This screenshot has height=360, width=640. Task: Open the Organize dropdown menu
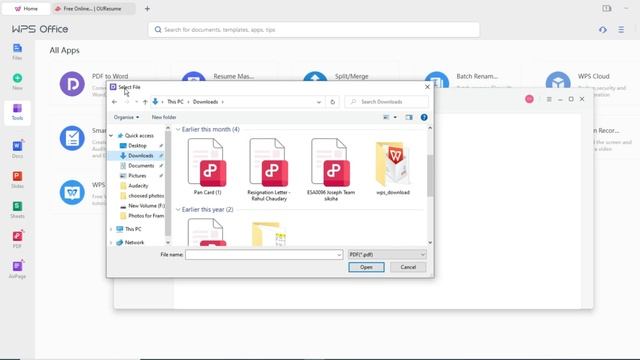pos(126,118)
